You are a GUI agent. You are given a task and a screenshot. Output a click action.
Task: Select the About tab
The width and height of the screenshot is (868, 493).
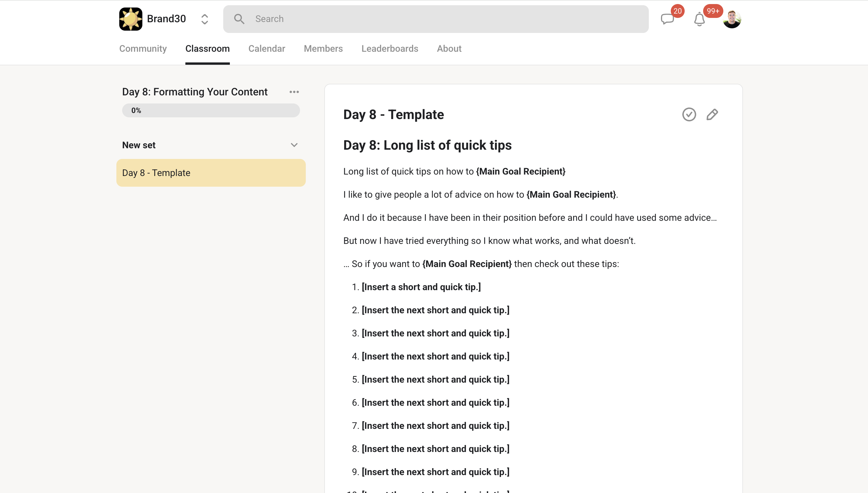[x=449, y=49]
